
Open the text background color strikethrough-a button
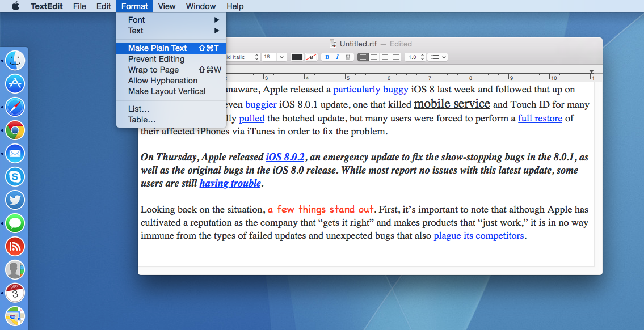point(311,57)
